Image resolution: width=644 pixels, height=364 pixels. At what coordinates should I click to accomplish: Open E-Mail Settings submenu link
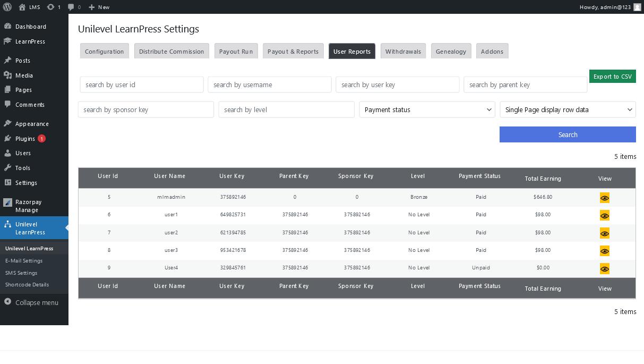pyautogui.click(x=24, y=260)
